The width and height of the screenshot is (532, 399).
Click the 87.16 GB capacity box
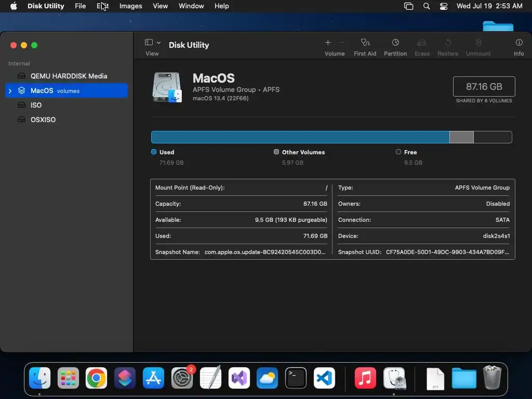point(484,87)
